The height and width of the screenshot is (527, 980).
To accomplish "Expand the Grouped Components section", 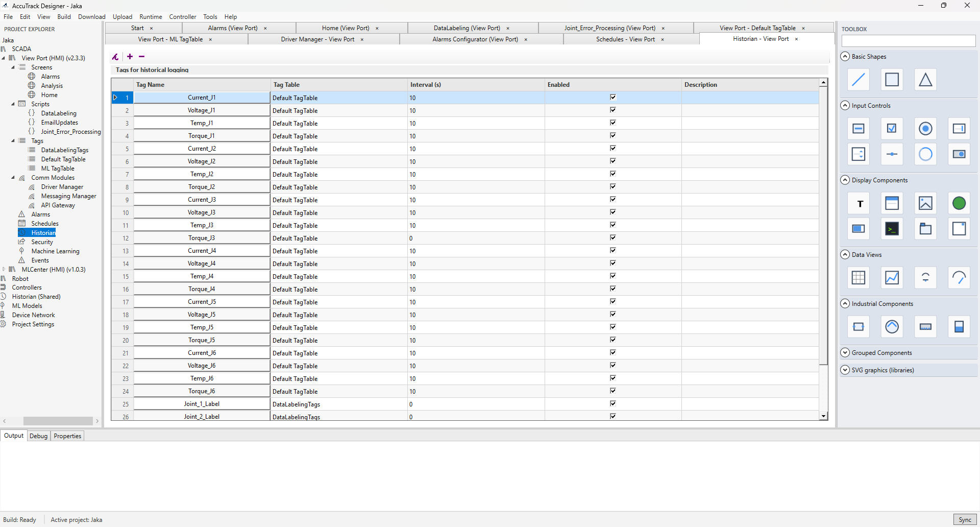I will [x=845, y=353].
